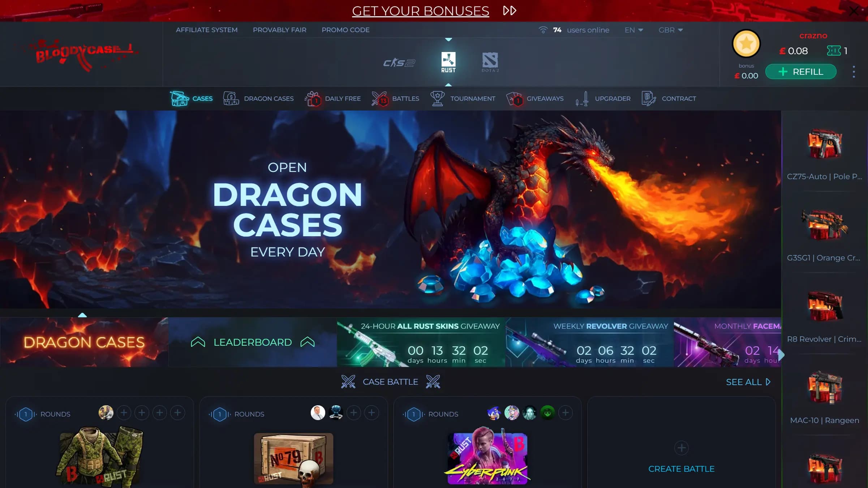Open the Weekly Revolver giveaway

tap(590, 342)
